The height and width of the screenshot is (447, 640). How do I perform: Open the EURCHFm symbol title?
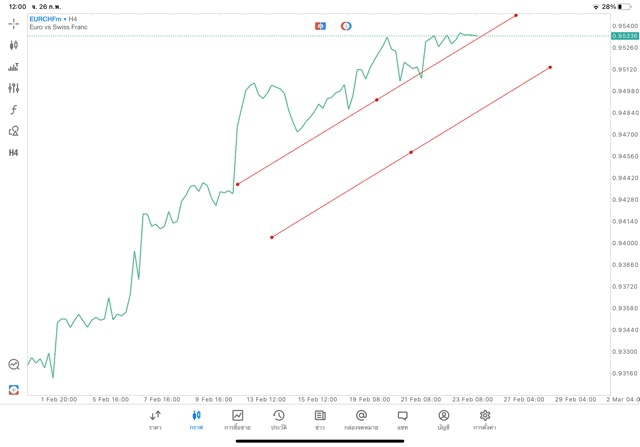[x=46, y=19]
